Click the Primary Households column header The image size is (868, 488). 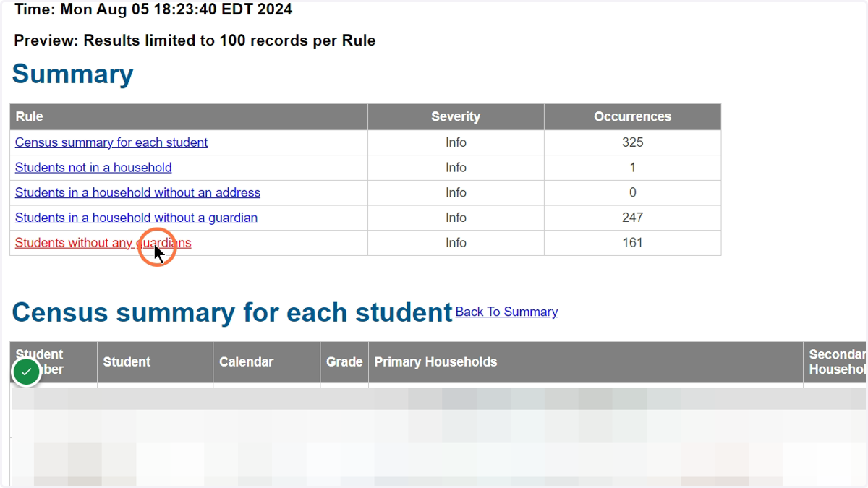click(586, 362)
